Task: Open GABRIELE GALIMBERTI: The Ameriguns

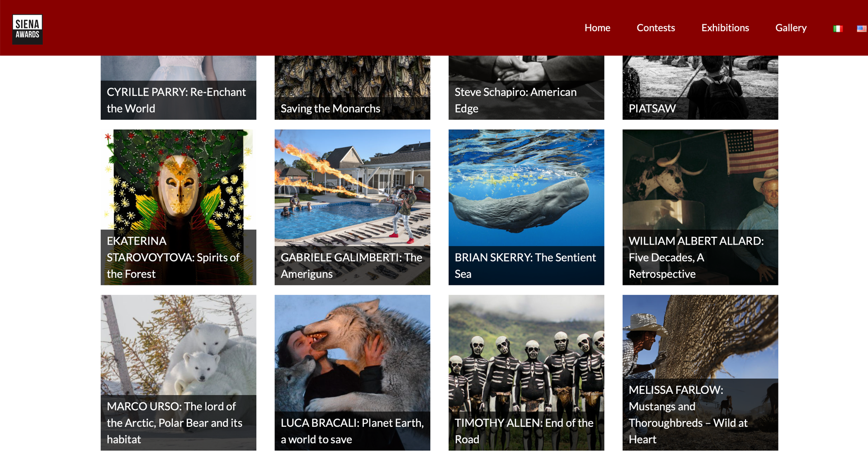Action: pos(352,265)
